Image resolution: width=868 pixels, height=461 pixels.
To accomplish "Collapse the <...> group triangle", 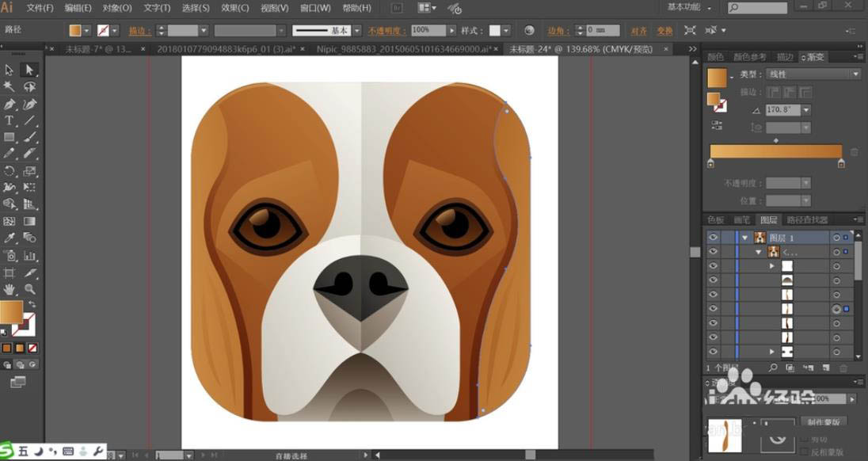I will (x=759, y=253).
